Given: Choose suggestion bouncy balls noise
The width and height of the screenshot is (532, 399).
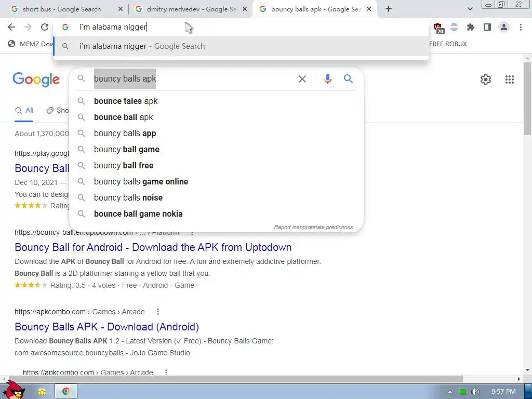Looking at the screenshot, I should click(216, 198).
